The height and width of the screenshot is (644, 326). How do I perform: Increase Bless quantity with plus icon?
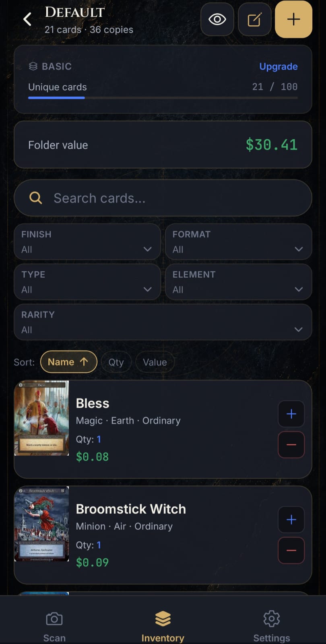[291, 414]
